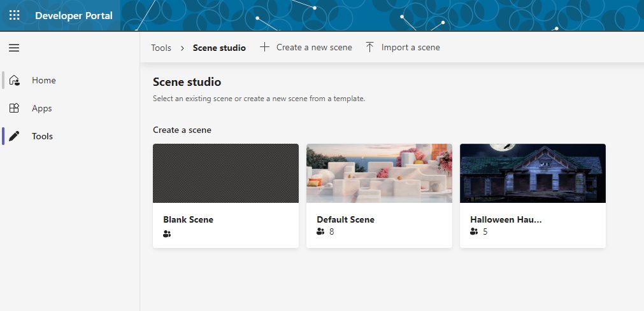Click the Apps grid icon in sidebar

pyautogui.click(x=15, y=108)
